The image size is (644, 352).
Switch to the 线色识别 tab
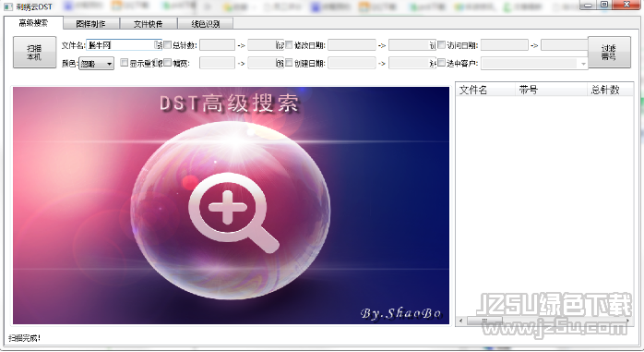[206, 24]
